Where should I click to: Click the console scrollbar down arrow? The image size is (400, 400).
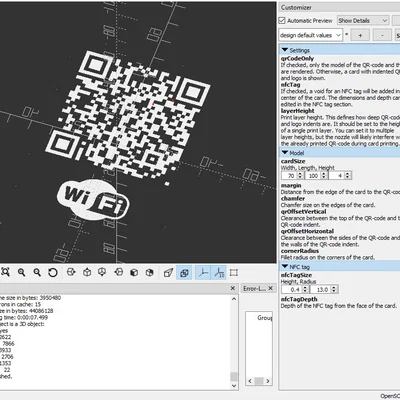pyautogui.click(x=234, y=386)
